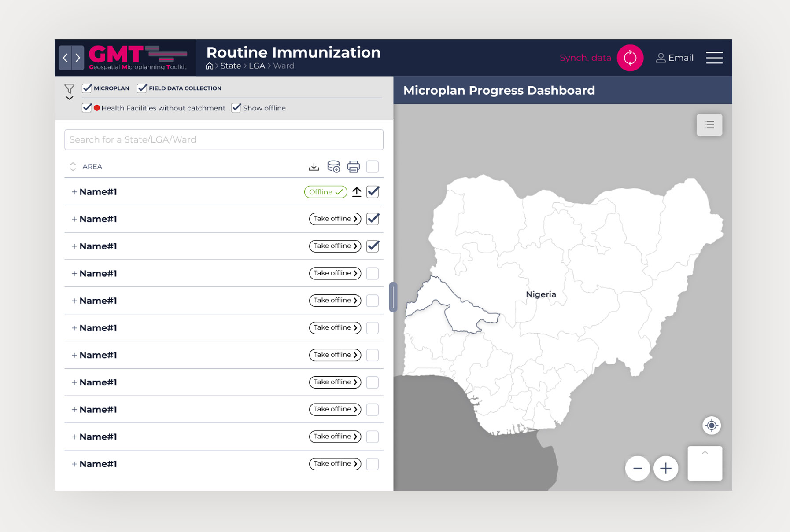Click Take offline in the second row
This screenshot has height=532, width=790.
point(335,219)
